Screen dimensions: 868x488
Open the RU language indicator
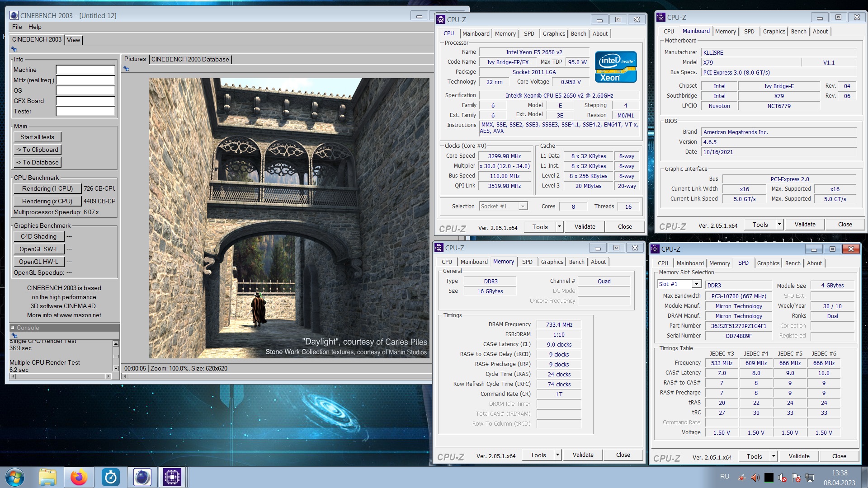[x=725, y=476]
